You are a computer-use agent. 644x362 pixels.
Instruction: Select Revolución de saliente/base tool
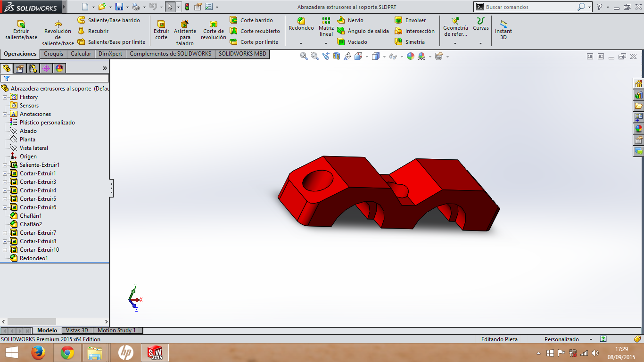pyautogui.click(x=58, y=33)
